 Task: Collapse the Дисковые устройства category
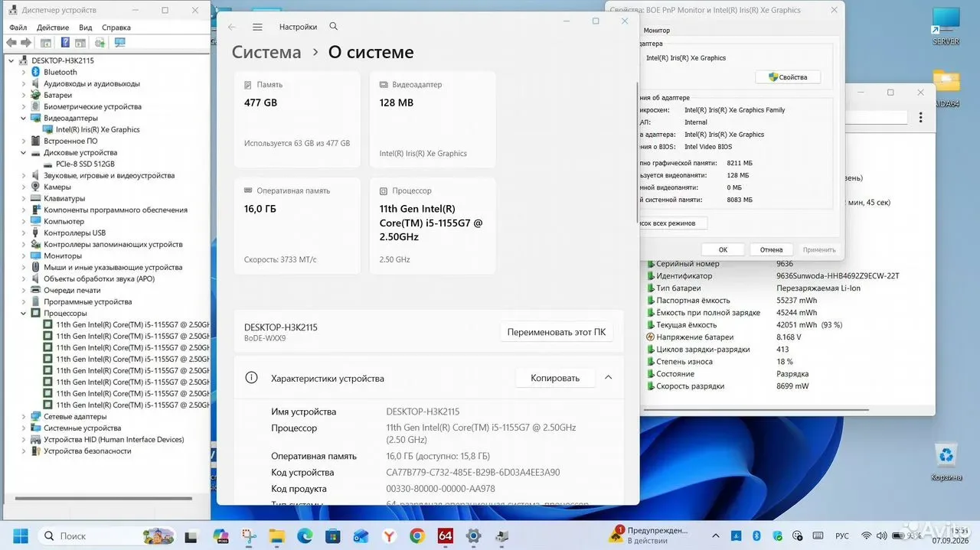[x=24, y=152]
